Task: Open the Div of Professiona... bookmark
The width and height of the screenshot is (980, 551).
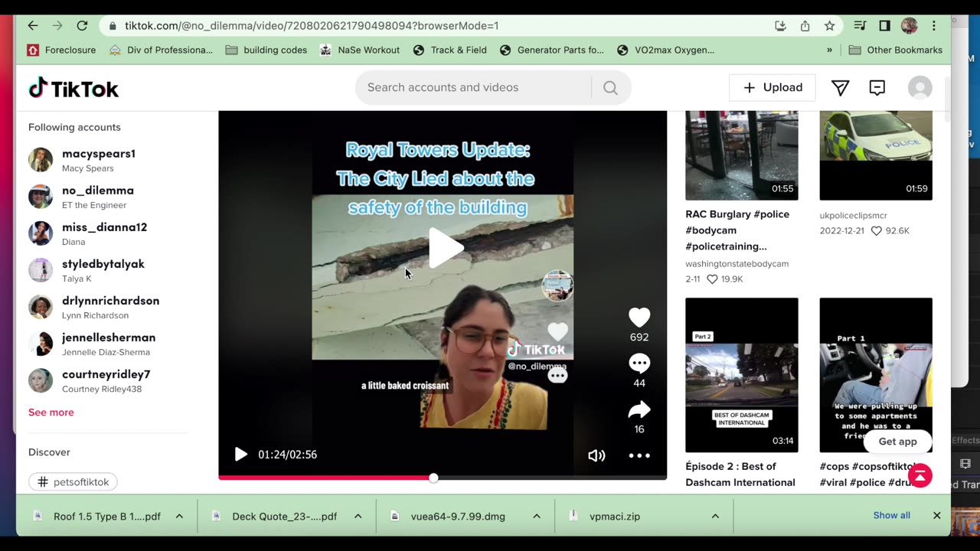Action: click(x=161, y=50)
